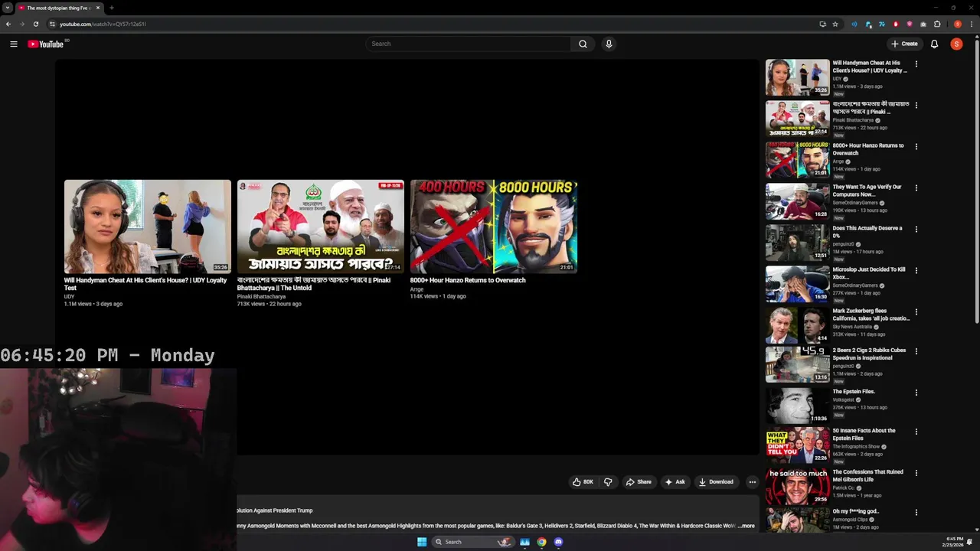Viewport: 980px width, 551px height.
Task: Play end-screen video UDY Loyalty Test thumbnail
Action: [148, 227]
